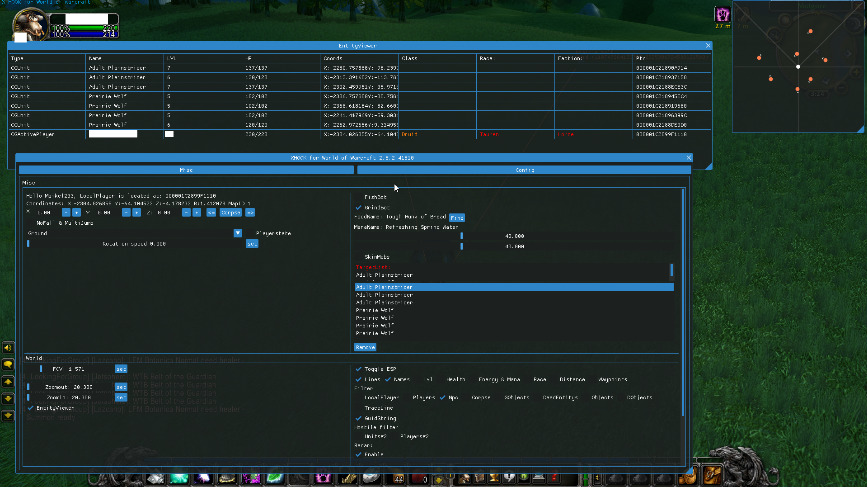This screenshot has width=868, height=487.
Task: Click the first 40.000 slider handle
Action: pos(461,236)
